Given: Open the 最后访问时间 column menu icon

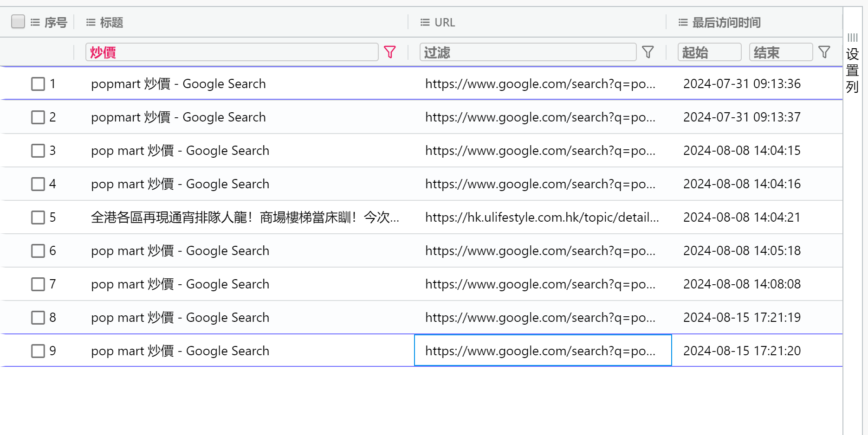Looking at the screenshot, I should tap(683, 22).
